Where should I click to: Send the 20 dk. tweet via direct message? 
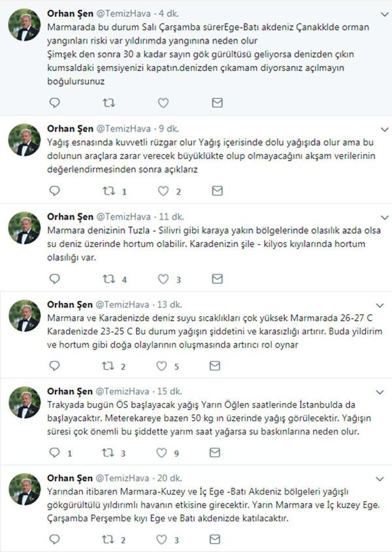click(218, 540)
